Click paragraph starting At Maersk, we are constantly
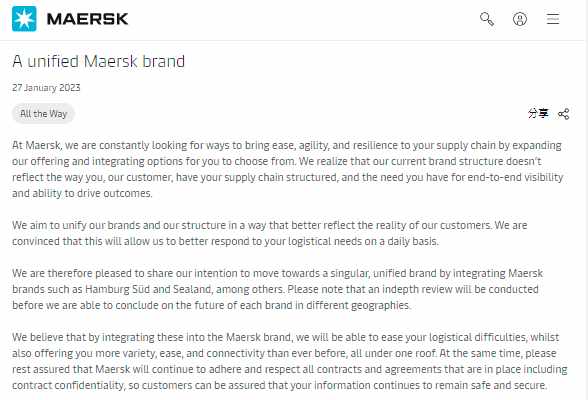Image resolution: width=588 pixels, height=400 pixels. [x=288, y=169]
